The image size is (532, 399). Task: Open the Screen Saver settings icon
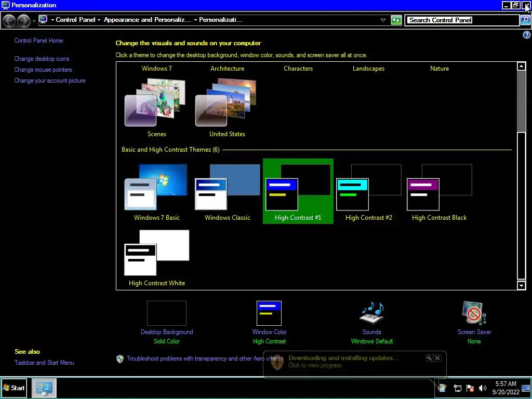coord(474,312)
